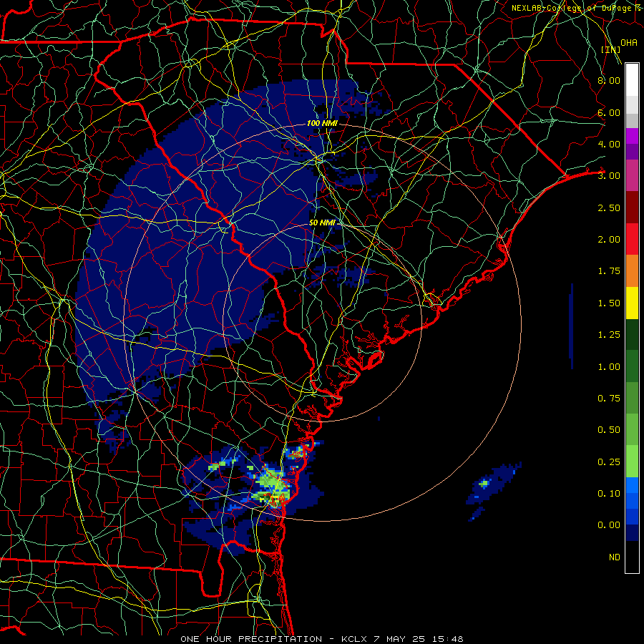Click the NEXLAB-College of DuPage credit text
This screenshot has width=644, height=644.
pos(576,8)
